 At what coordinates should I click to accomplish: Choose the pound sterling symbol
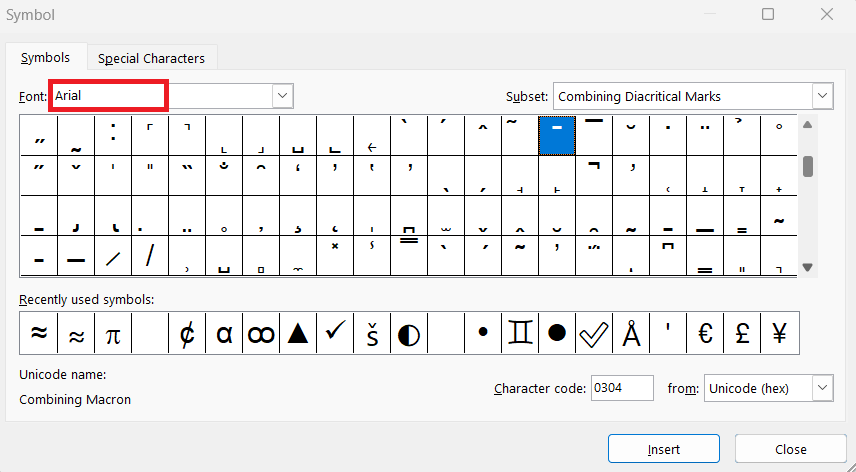point(742,333)
